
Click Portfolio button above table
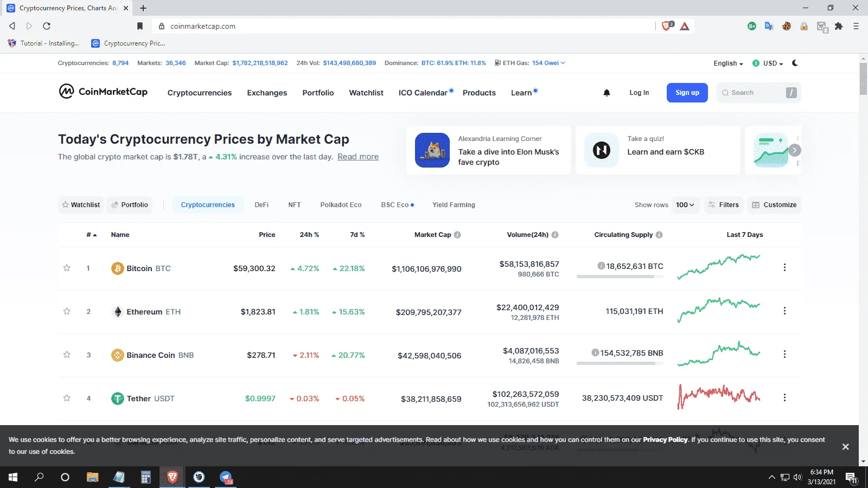pyautogui.click(x=130, y=205)
